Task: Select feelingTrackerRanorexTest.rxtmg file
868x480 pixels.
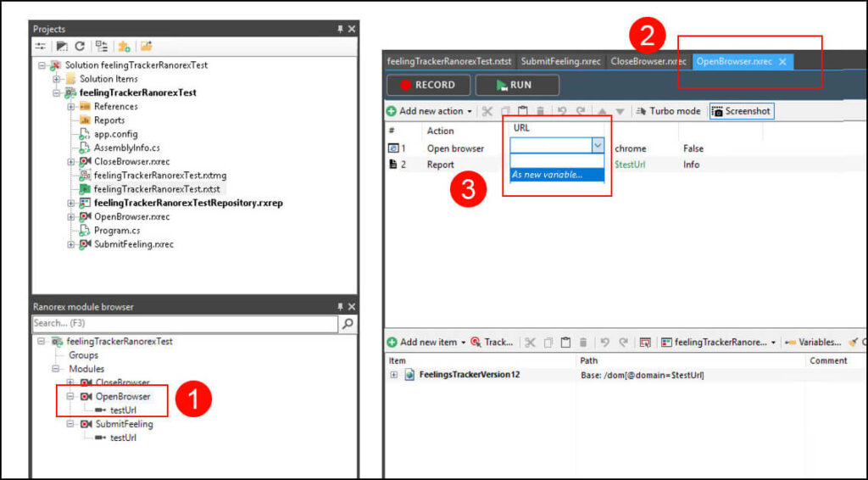Action: click(x=160, y=176)
